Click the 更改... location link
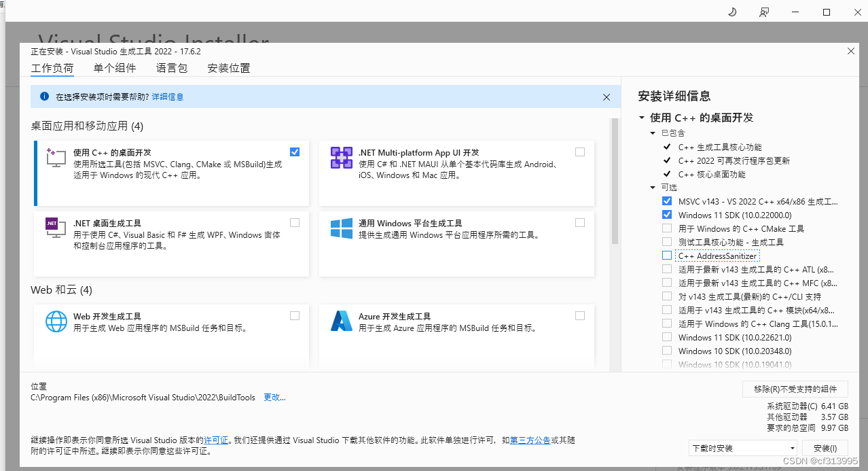 pos(274,398)
